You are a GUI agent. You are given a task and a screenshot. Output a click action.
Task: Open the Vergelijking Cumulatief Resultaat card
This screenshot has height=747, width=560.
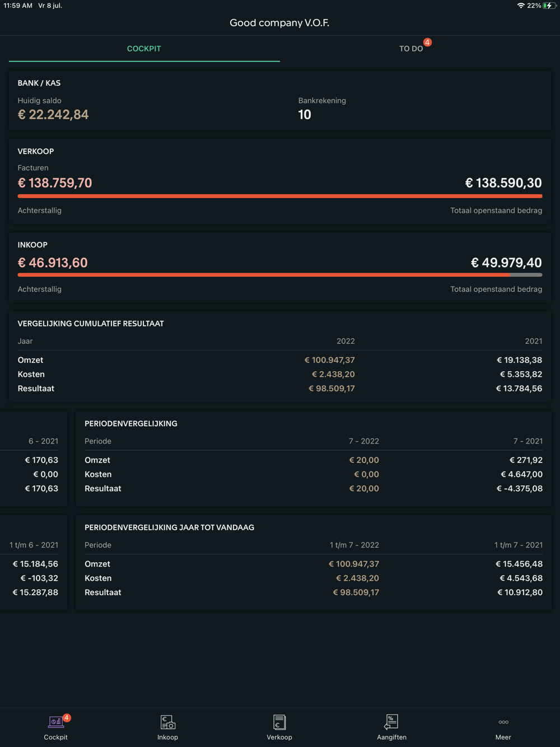click(279, 356)
